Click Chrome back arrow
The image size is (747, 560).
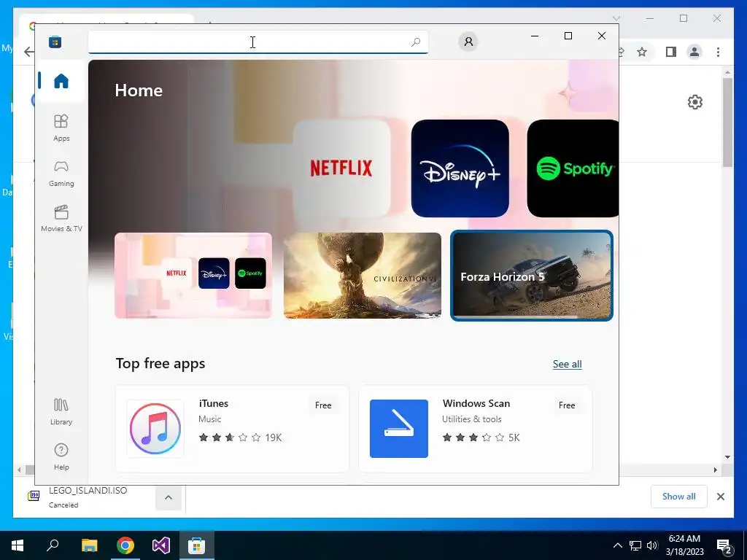(x=28, y=52)
